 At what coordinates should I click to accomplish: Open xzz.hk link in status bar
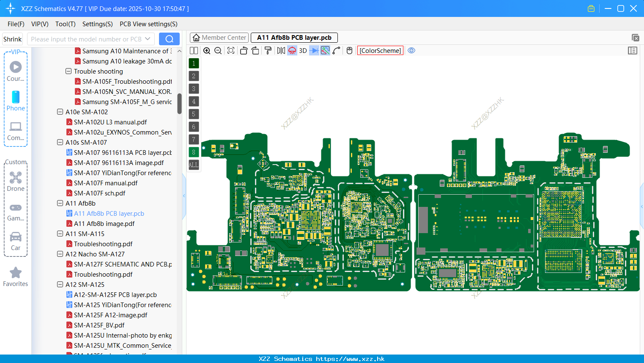(x=350, y=359)
